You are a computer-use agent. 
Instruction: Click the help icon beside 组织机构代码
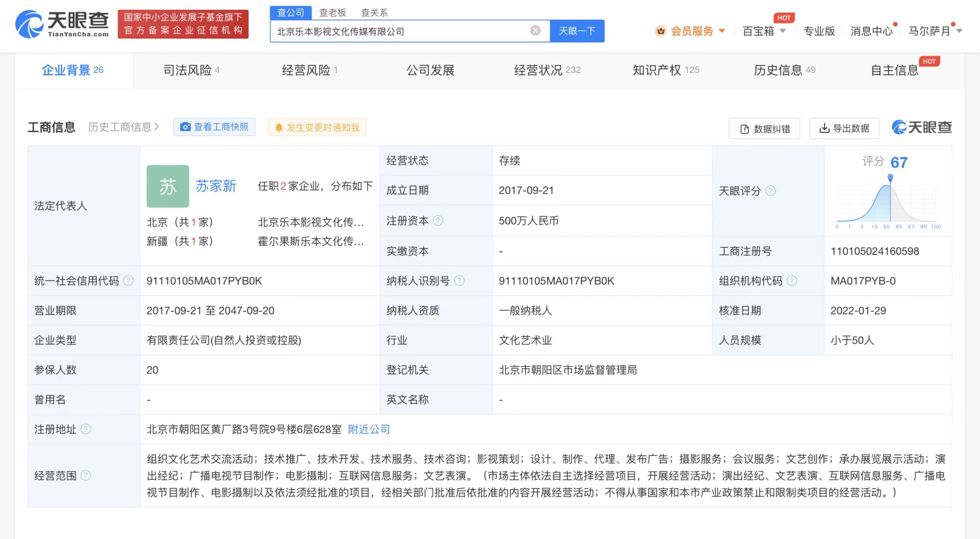click(x=793, y=281)
